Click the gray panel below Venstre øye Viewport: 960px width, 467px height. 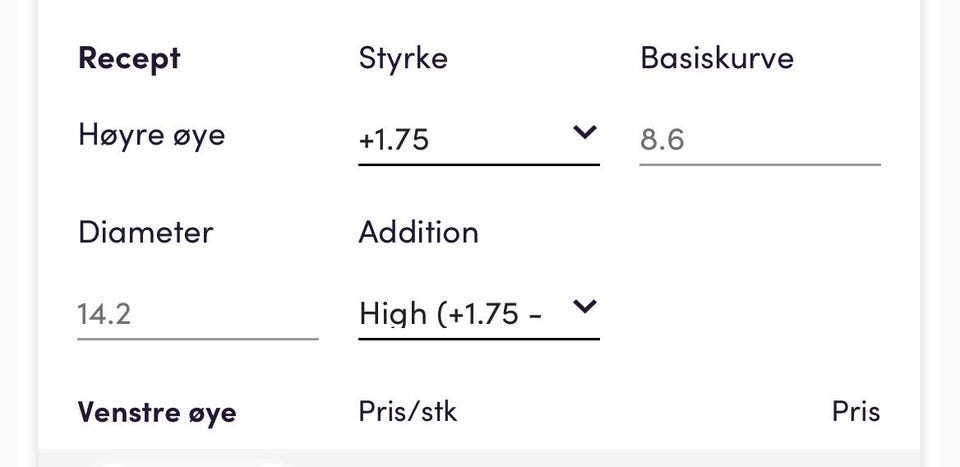479,458
